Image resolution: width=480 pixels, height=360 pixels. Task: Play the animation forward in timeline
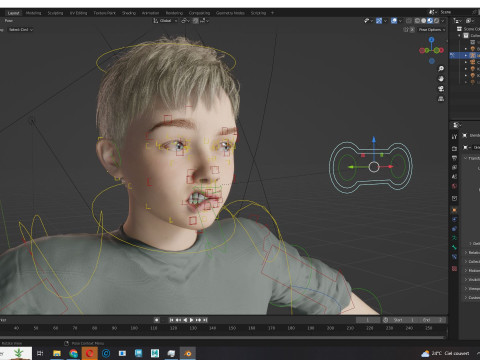192,320
